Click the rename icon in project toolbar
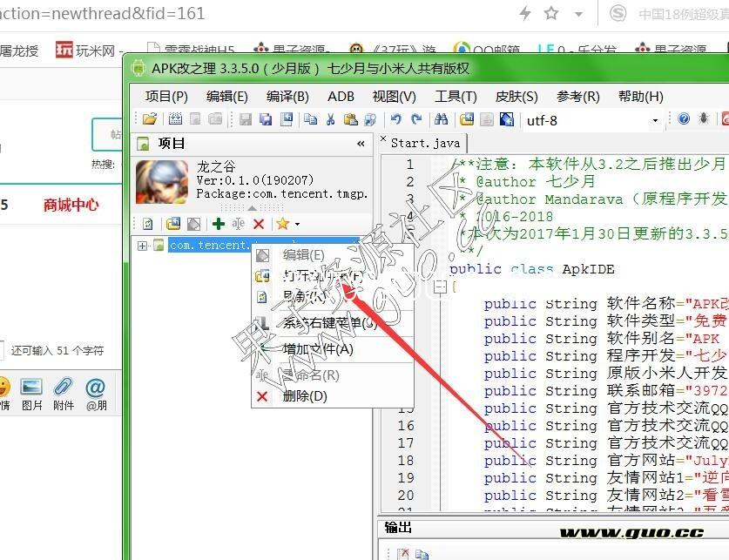Viewport: 729px width, 560px height. [238, 224]
